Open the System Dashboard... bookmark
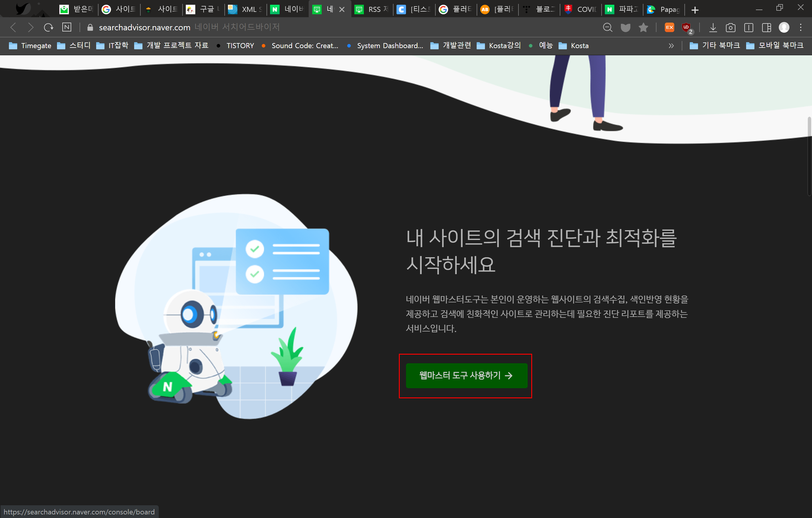This screenshot has width=812, height=518. 385,45
